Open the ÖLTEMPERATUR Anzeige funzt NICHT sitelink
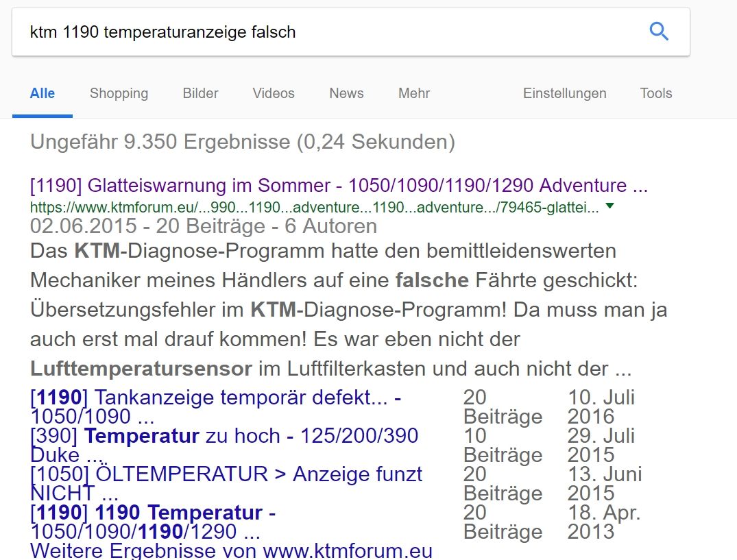The height and width of the screenshot is (560, 737). pos(226,474)
